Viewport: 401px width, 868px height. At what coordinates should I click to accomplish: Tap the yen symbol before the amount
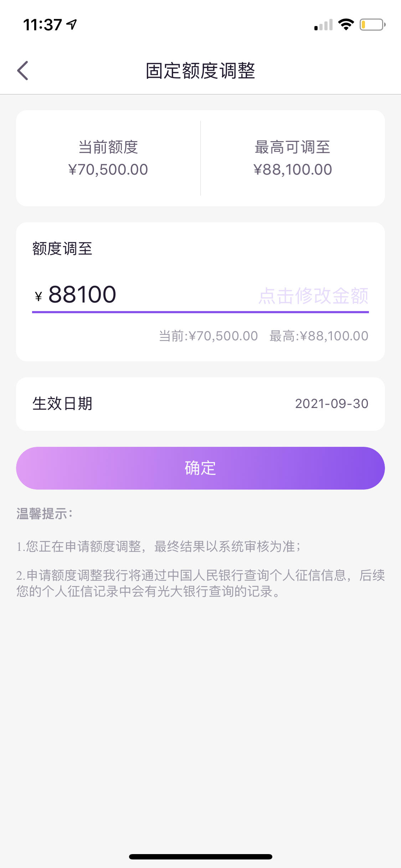coord(38,296)
